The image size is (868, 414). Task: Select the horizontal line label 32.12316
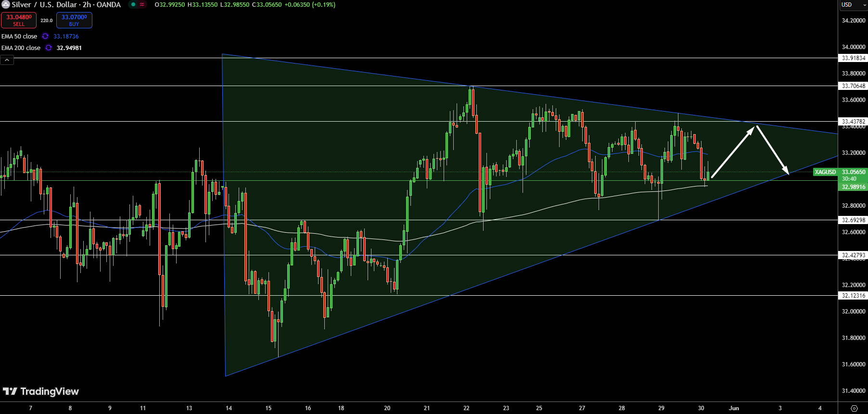tap(853, 296)
